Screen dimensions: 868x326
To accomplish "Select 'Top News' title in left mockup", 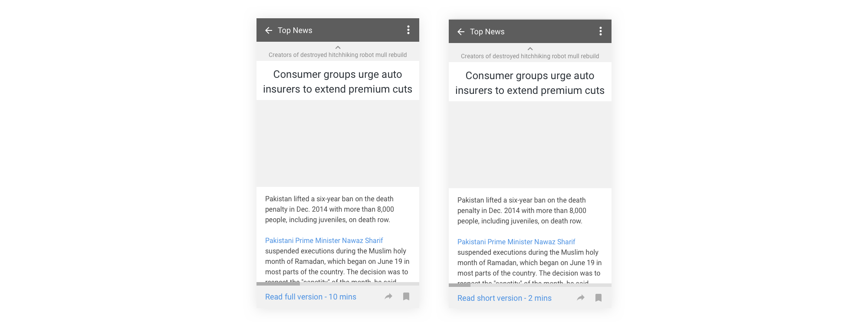I will 295,30.
